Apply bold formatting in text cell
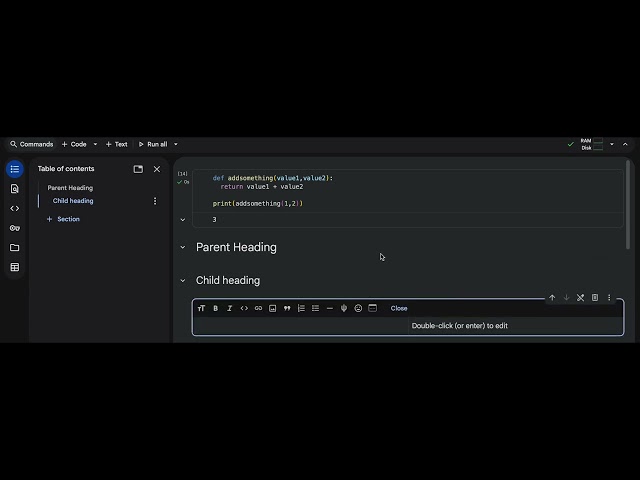Screen dimensions: 640x480 click(216, 308)
